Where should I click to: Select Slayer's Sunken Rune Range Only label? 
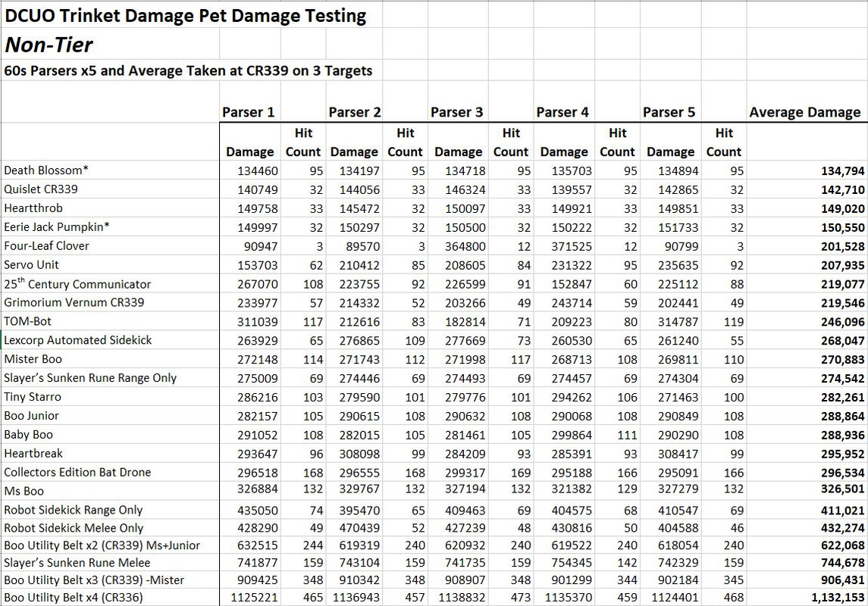click(x=90, y=378)
